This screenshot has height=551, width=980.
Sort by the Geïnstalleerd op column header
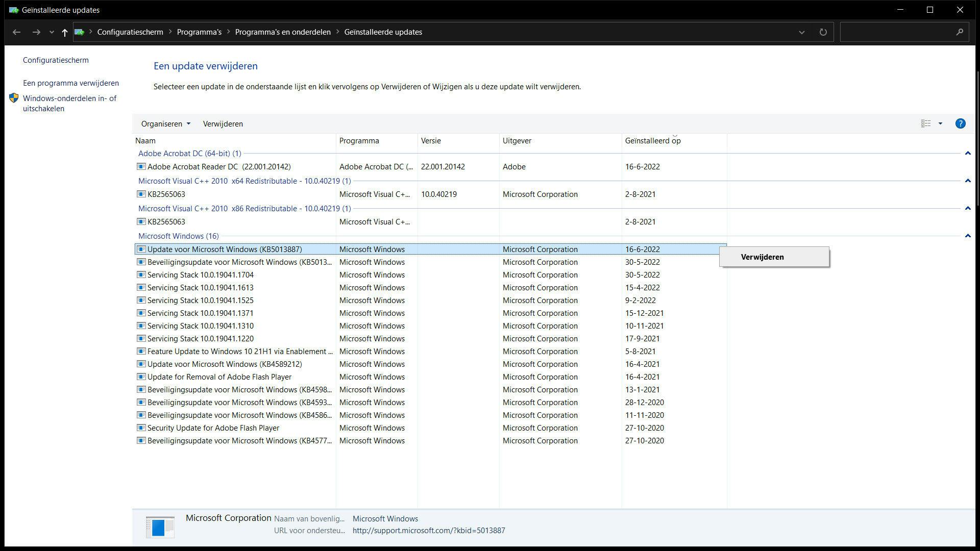tap(653, 141)
